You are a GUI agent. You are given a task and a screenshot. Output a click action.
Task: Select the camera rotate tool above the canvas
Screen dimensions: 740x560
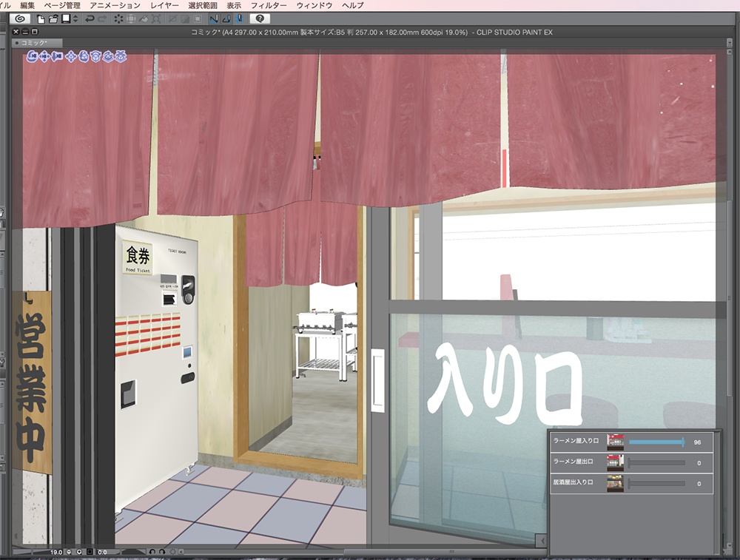pyautogui.click(x=32, y=57)
